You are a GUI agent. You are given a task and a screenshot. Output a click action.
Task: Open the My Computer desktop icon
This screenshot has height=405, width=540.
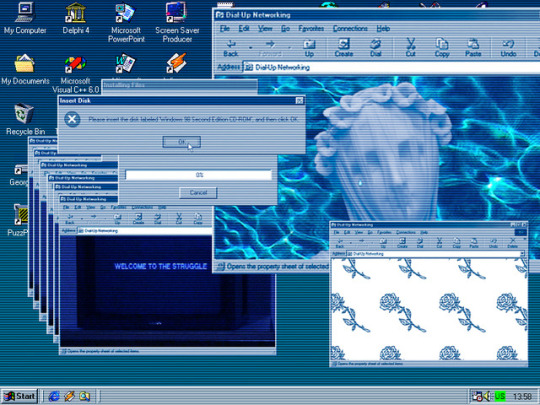(x=25, y=18)
